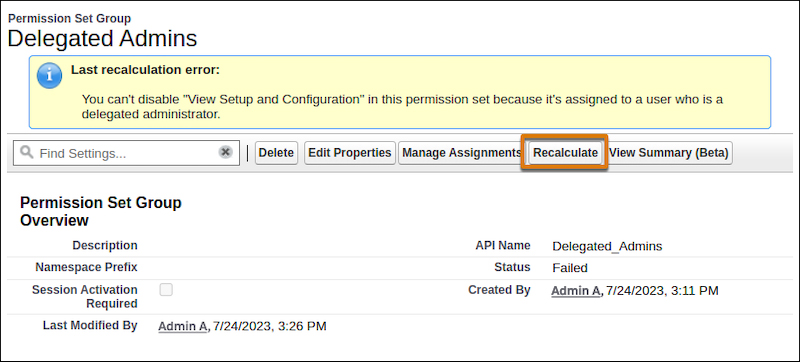Click the Delegated_Admins API Name value
800x362 pixels.
click(607, 246)
